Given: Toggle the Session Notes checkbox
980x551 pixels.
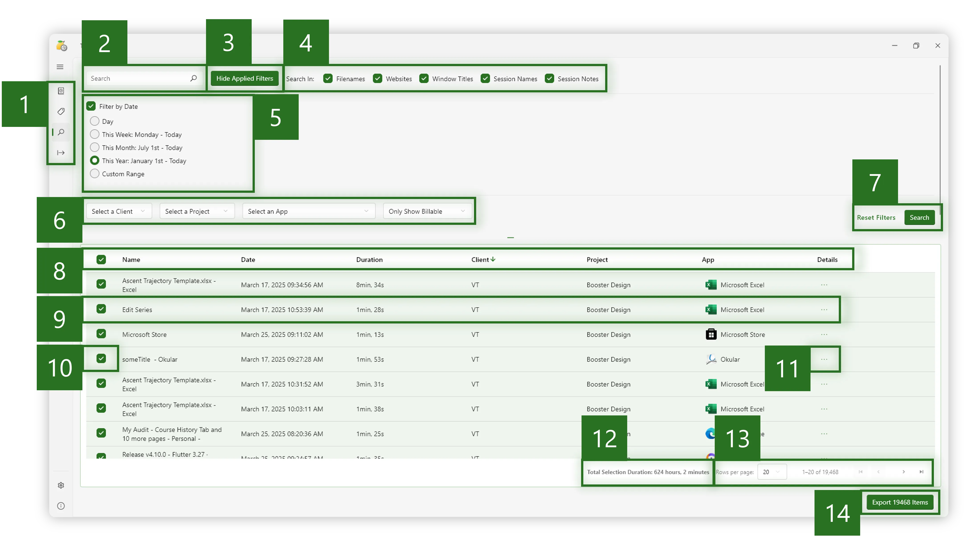Looking at the screenshot, I should pos(549,79).
